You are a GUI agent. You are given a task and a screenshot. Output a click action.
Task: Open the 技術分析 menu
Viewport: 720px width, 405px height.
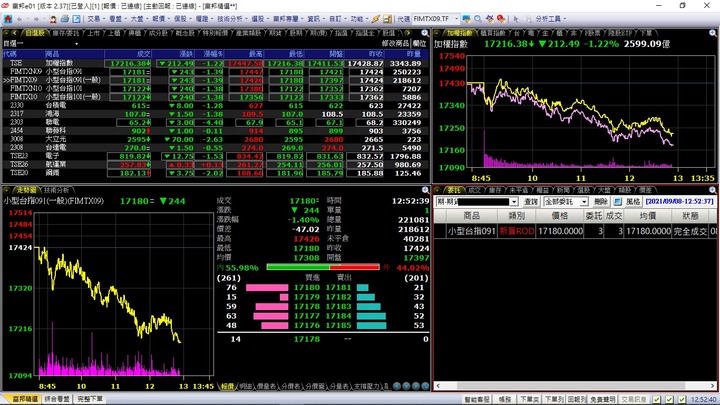click(232, 19)
